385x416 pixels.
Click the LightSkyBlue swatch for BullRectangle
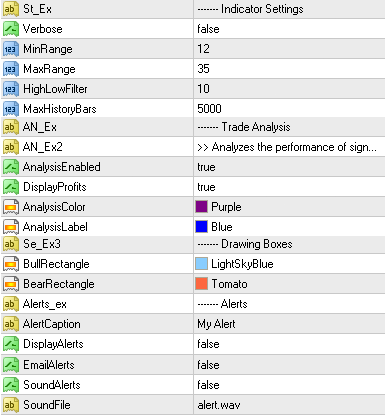tap(201, 264)
